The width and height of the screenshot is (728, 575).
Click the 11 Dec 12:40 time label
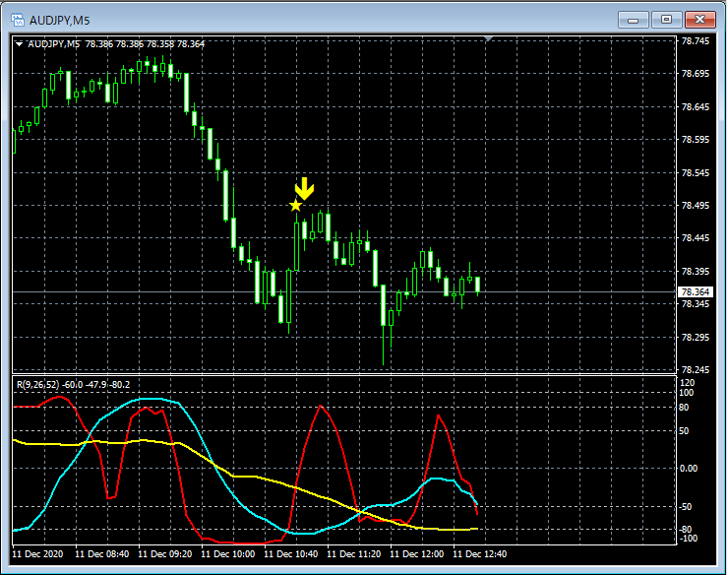479,554
